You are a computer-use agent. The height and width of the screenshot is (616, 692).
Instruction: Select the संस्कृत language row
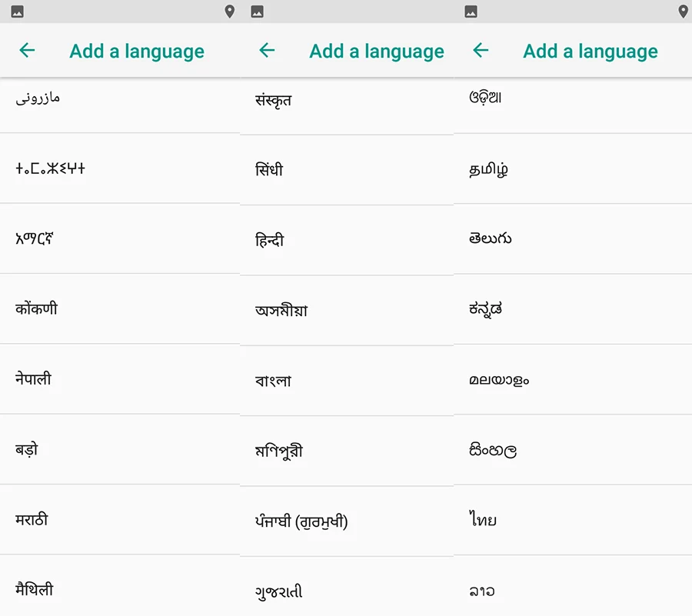pos(347,106)
